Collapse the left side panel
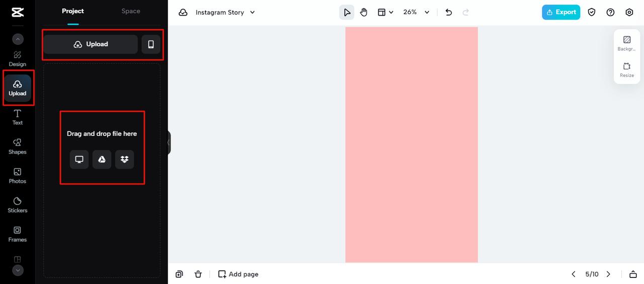Viewport: 644px width, 284px height. [x=169, y=143]
